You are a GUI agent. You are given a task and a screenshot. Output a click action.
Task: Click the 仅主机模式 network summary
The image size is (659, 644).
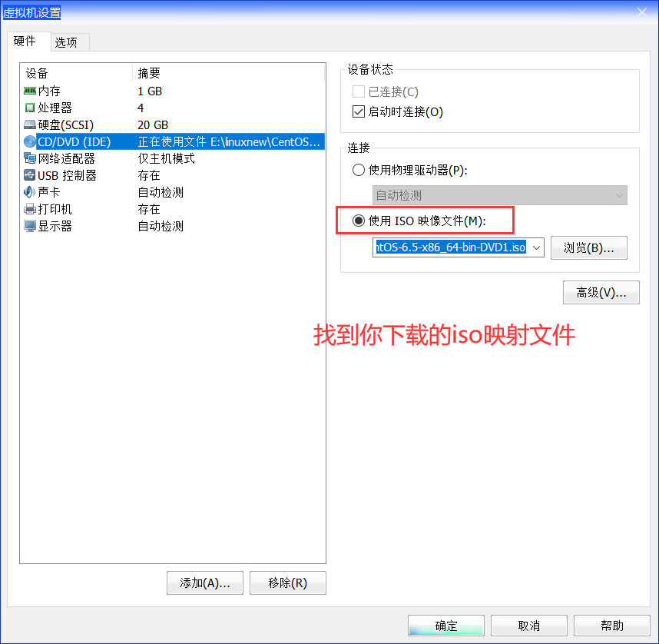click(x=167, y=158)
